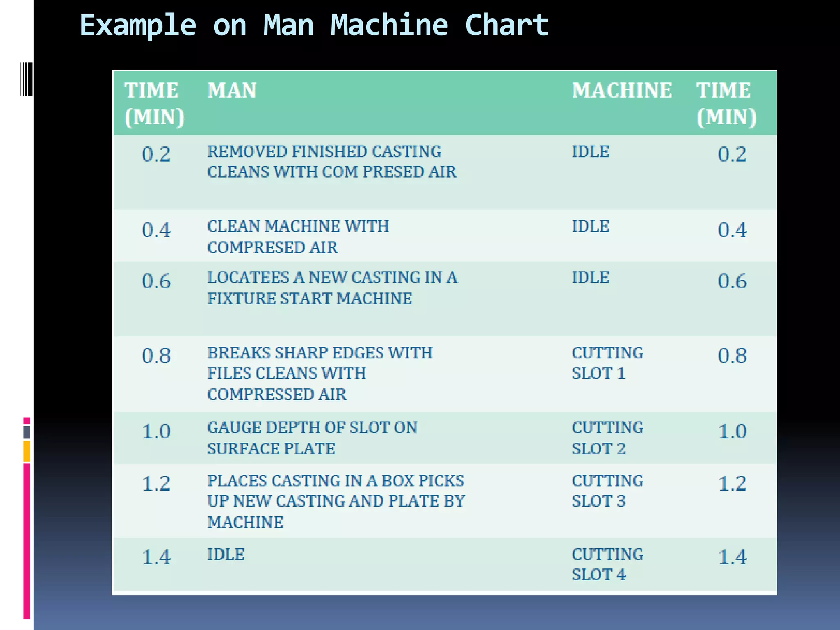Viewport: 840px width, 630px height.
Task: Click right time value '1.4'
Action: click(732, 557)
